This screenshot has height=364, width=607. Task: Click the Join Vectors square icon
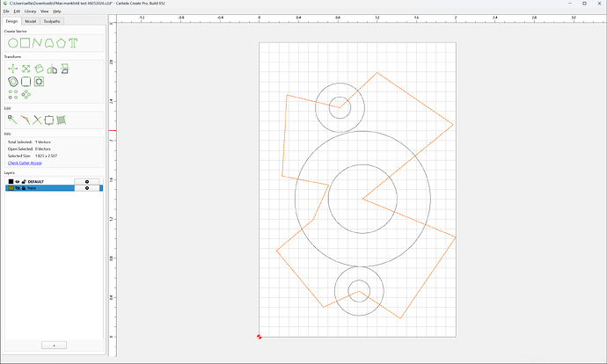click(49, 120)
